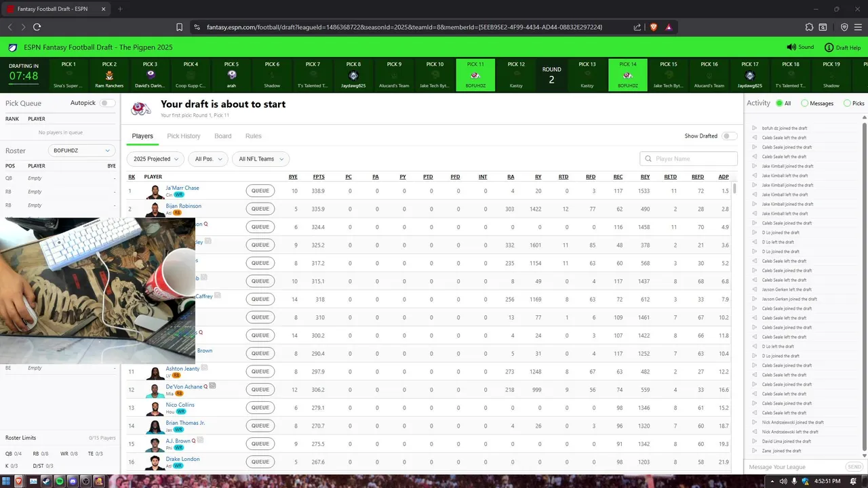Switch to the Players tab
Screen dimensions: 868x488
(142, 136)
